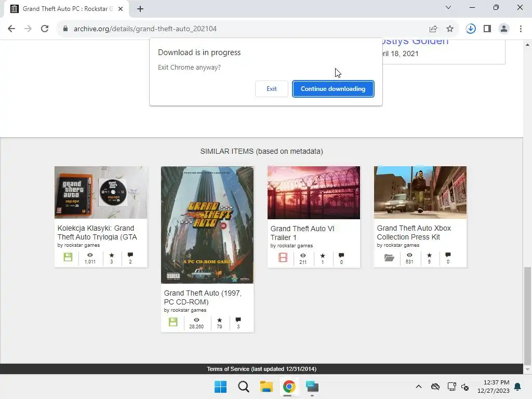
Task: Click the scrollbar down arrow
Action: (x=527, y=369)
